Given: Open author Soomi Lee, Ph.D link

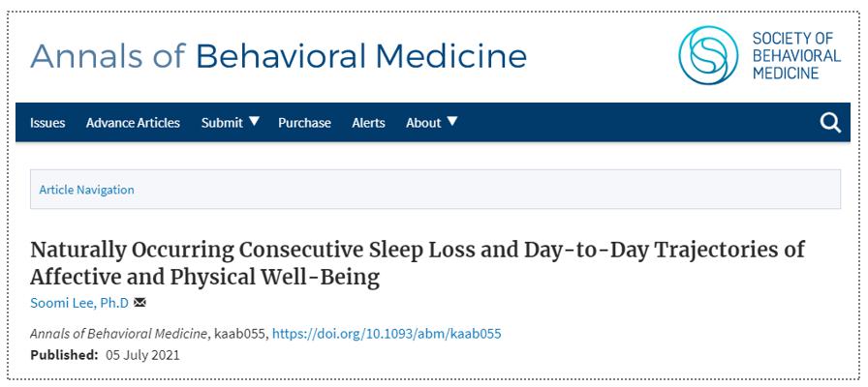Looking at the screenshot, I should click(x=79, y=304).
